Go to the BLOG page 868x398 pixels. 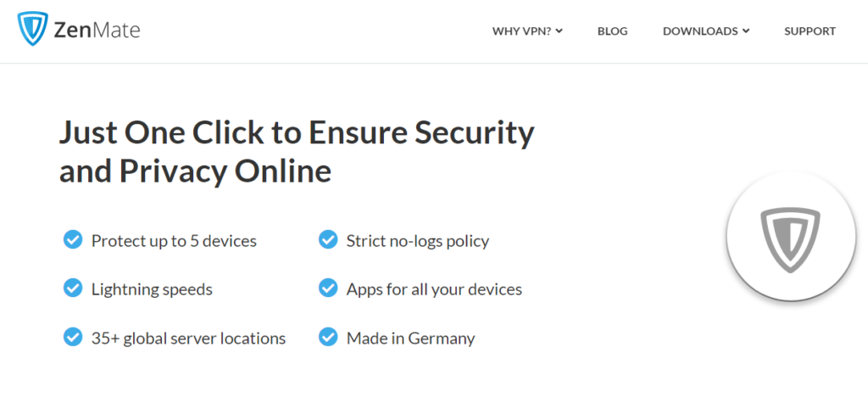pyautogui.click(x=612, y=31)
